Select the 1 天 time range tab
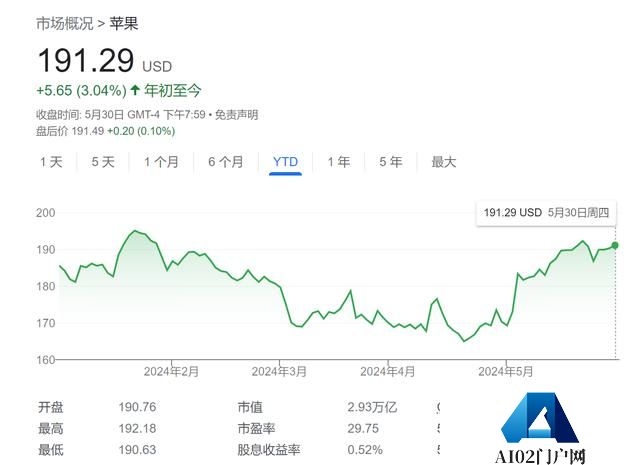The width and height of the screenshot is (640, 465). tap(51, 162)
